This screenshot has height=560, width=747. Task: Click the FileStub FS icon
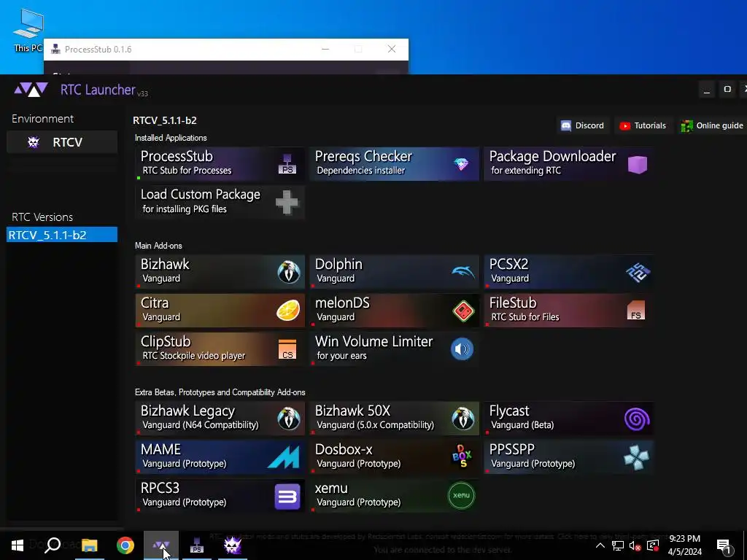coord(636,311)
